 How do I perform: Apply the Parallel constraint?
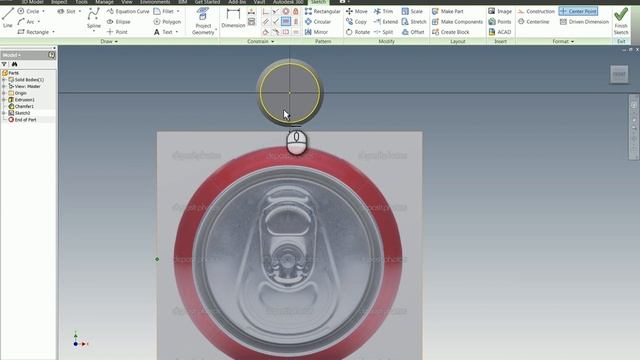point(266,22)
